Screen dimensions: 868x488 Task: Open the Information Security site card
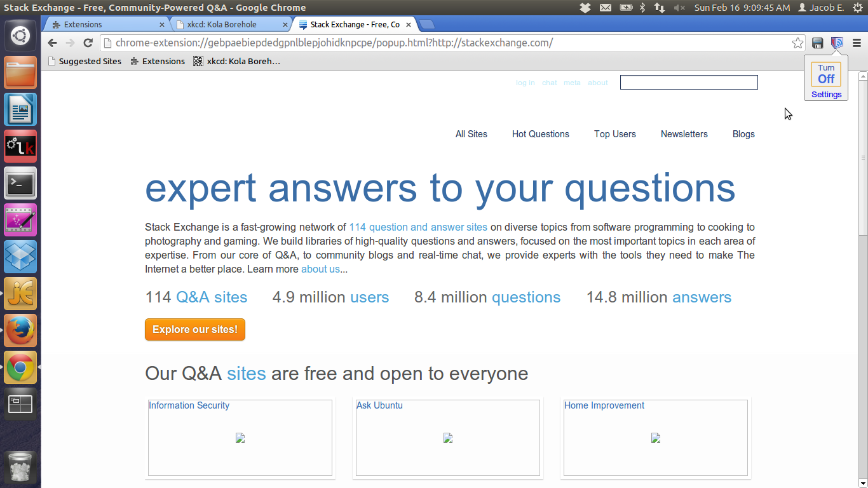tap(240, 438)
